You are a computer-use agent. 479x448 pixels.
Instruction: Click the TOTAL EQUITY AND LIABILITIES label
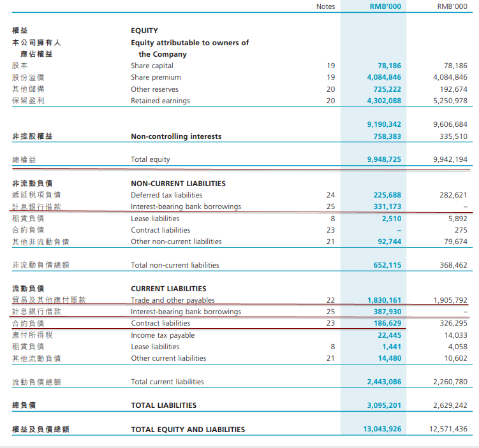188,430
